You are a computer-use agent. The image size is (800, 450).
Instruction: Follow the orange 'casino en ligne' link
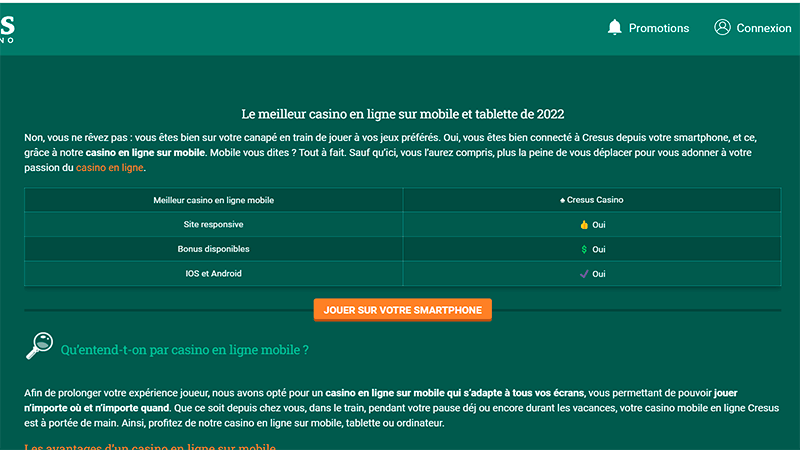click(x=110, y=168)
